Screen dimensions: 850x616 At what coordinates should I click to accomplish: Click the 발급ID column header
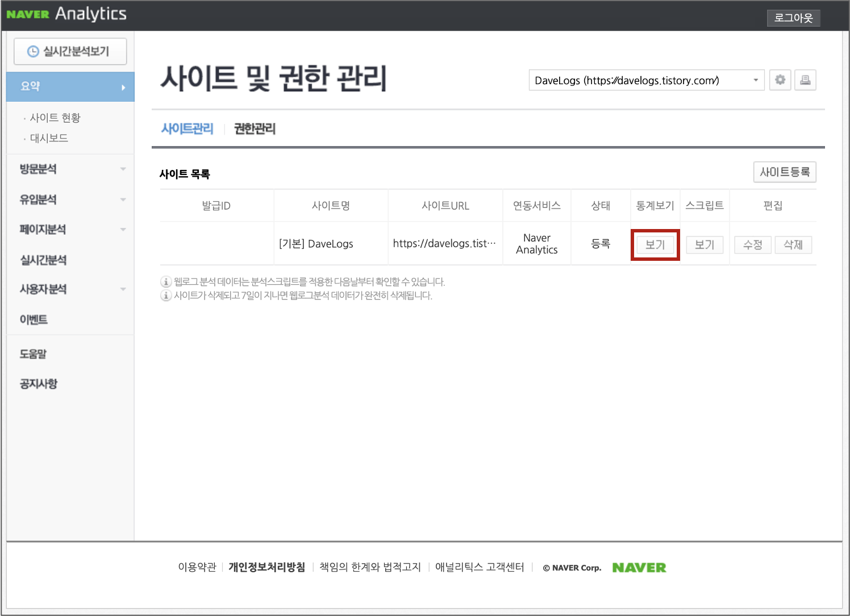coord(216,206)
